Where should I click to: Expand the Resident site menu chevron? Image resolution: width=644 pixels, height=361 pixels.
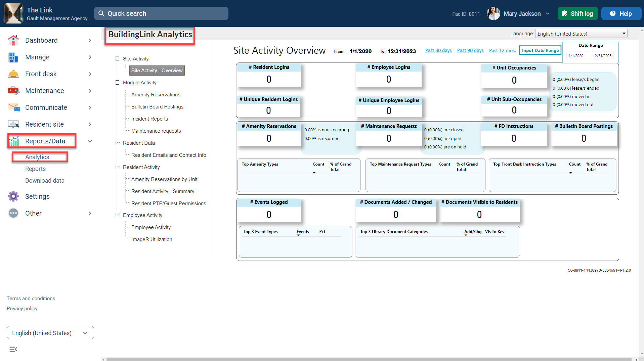(x=90, y=124)
